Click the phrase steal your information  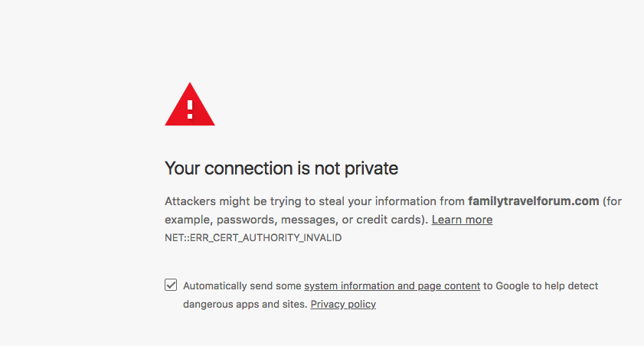pos(378,201)
